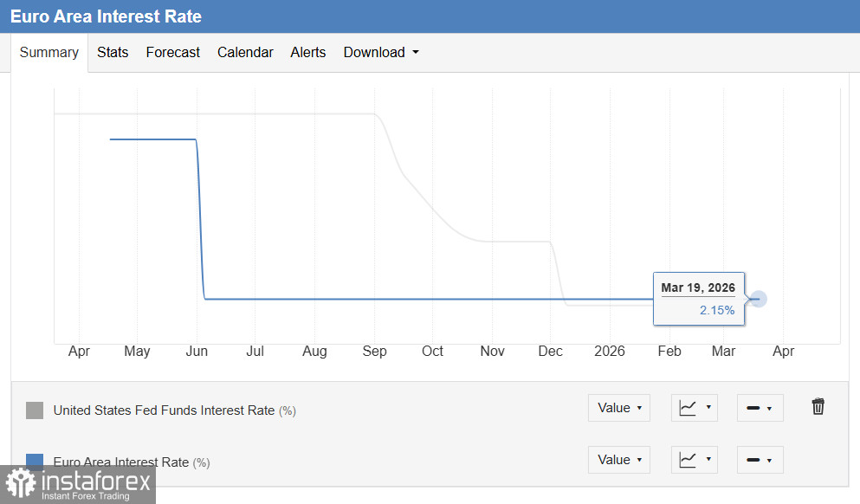This screenshot has width=860, height=504.
Task: Change line style for Fed Funds Rate
Action: point(760,408)
